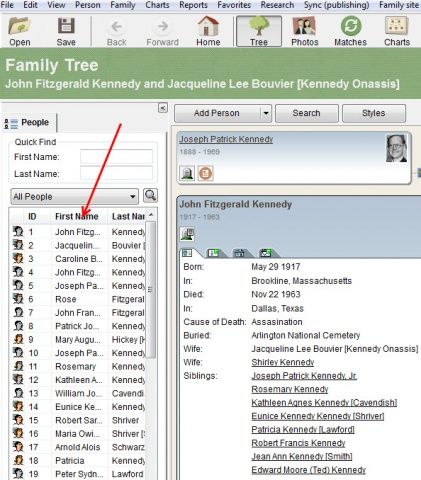Select the Arnold Alois row in people list
This screenshot has width=421, height=480.
click(x=78, y=447)
